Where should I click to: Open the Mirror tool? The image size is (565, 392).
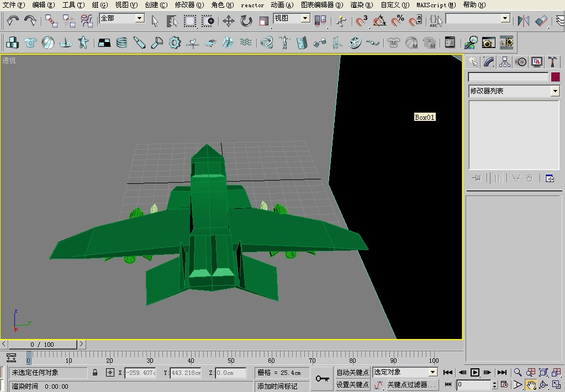523,21
